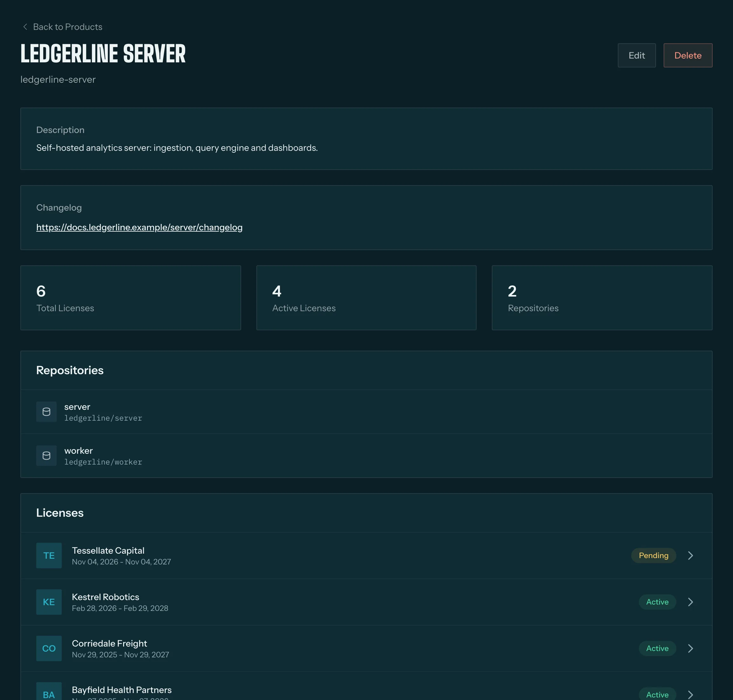Click Active badge on Kestrel Robotics row
The height and width of the screenshot is (700, 733).
pos(657,602)
